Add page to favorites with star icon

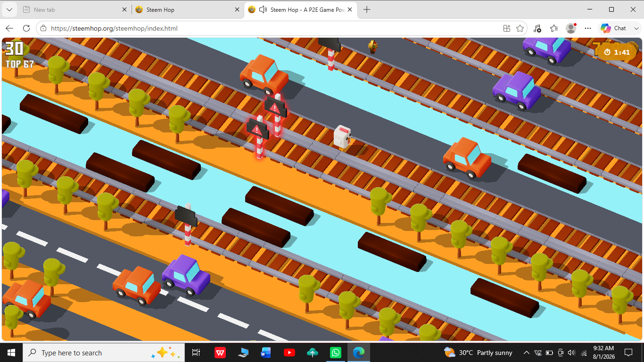click(520, 28)
